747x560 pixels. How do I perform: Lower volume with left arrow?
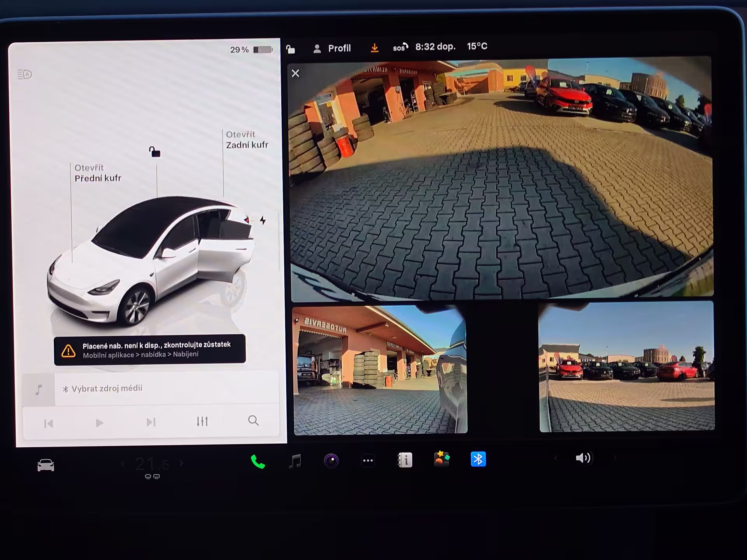[x=556, y=458]
